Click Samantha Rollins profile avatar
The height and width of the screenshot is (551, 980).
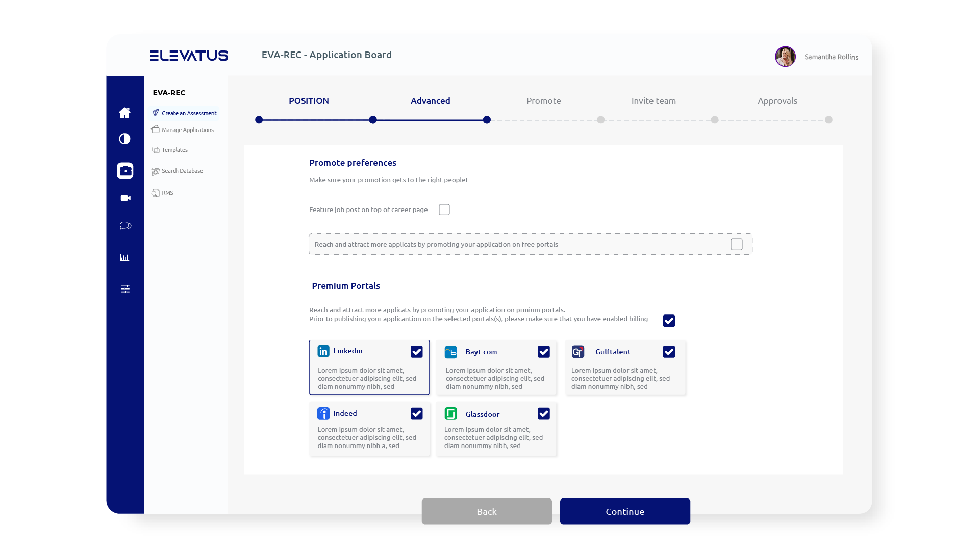(x=785, y=57)
